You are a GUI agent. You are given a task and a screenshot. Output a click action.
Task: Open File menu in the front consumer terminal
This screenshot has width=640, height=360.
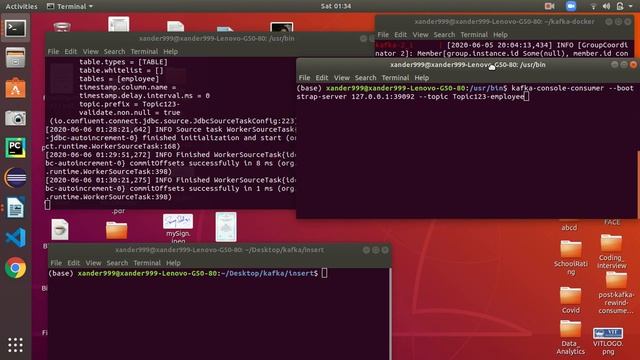pyautogui.click(x=304, y=78)
